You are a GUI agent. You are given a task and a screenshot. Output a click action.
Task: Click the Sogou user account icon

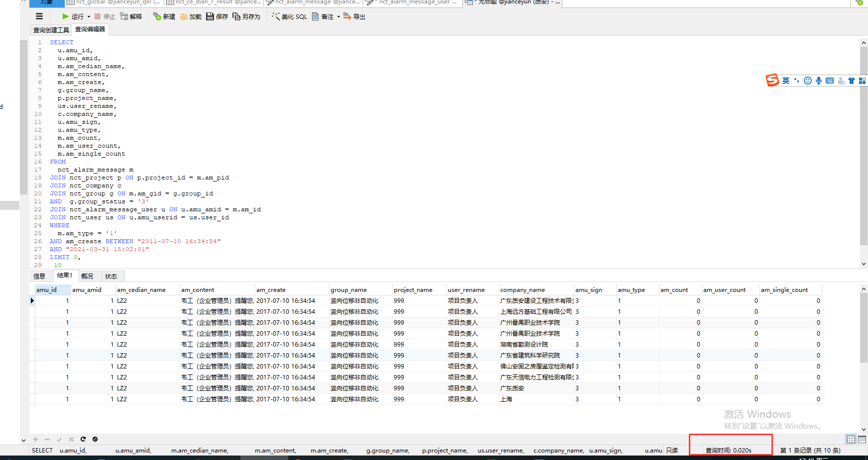[841, 81]
